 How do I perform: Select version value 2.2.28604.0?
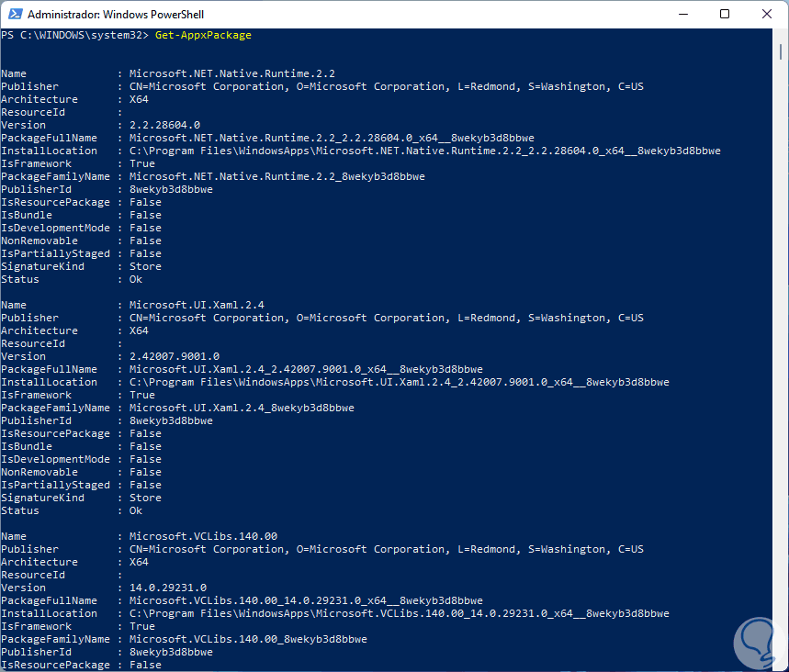(164, 125)
